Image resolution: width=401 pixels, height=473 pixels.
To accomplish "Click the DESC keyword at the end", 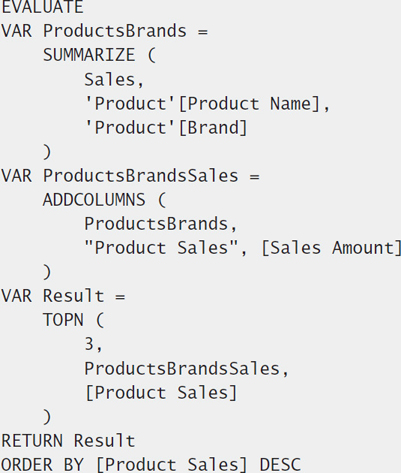I will (x=280, y=465).
